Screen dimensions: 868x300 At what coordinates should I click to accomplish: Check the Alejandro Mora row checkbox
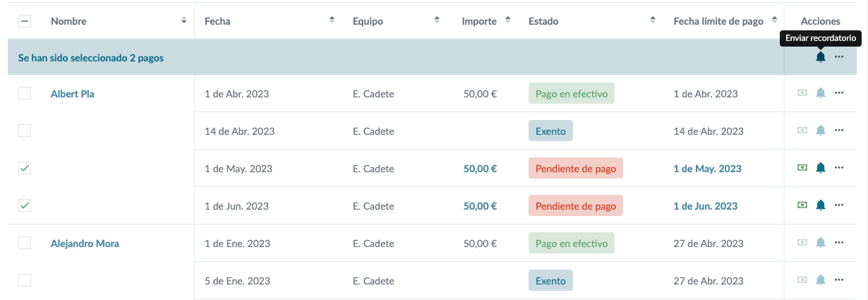click(25, 243)
